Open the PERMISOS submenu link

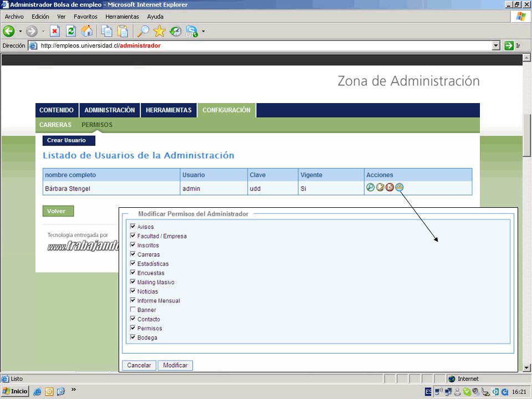pos(97,125)
